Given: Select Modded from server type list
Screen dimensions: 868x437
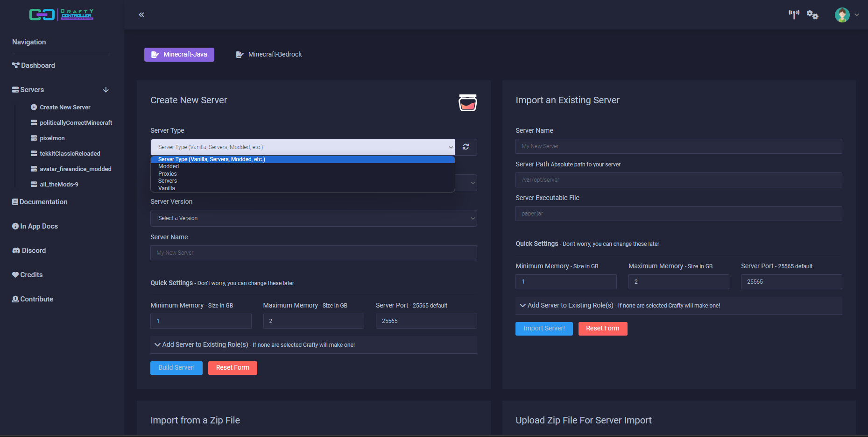Looking at the screenshot, I should (303, 166).
